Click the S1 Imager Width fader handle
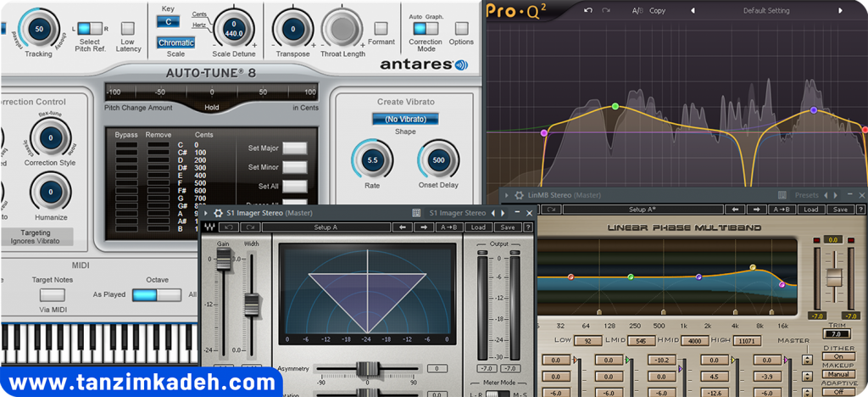The height and width of the screenshot is (397, 868). click(x=252, y=305)
